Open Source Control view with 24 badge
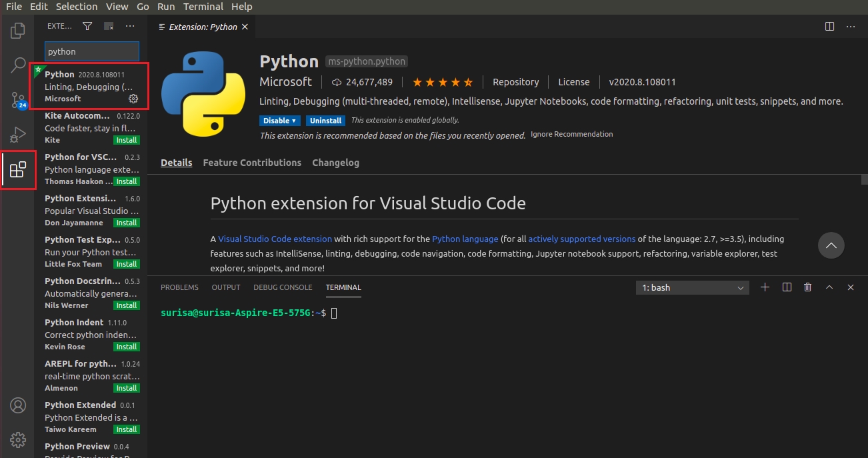This screenshot has height=458, width=868. 18,100
